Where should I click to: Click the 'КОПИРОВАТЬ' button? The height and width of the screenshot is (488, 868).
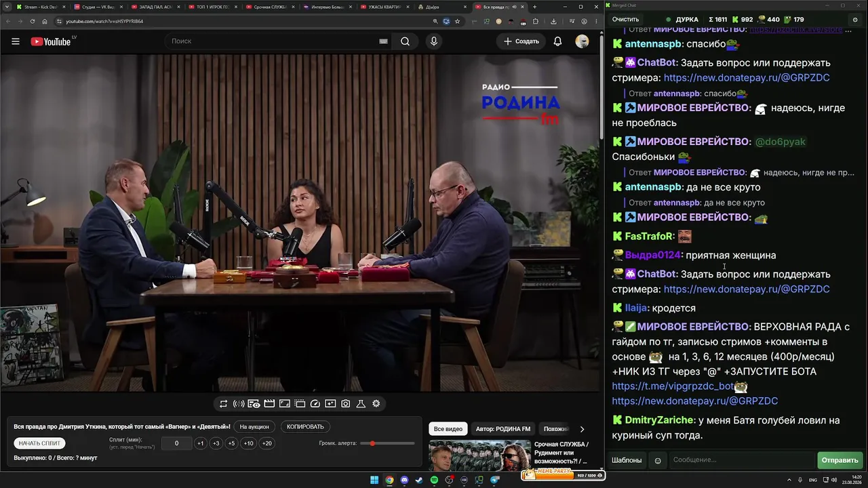pos(305,427)
